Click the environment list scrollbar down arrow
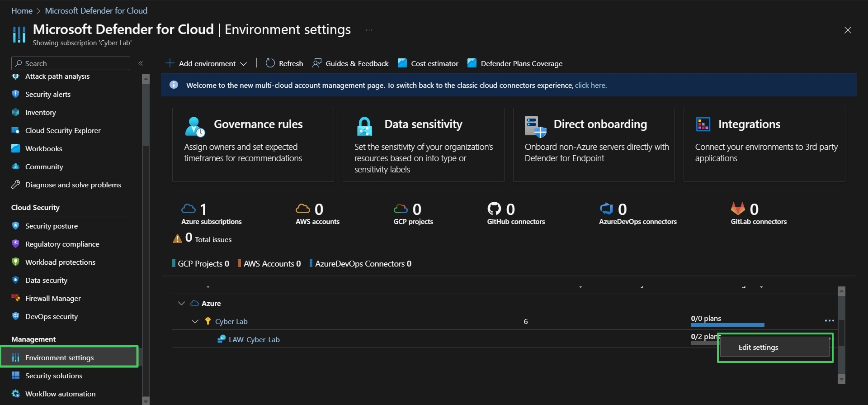The image size is (868, 405). coord(841,379)
